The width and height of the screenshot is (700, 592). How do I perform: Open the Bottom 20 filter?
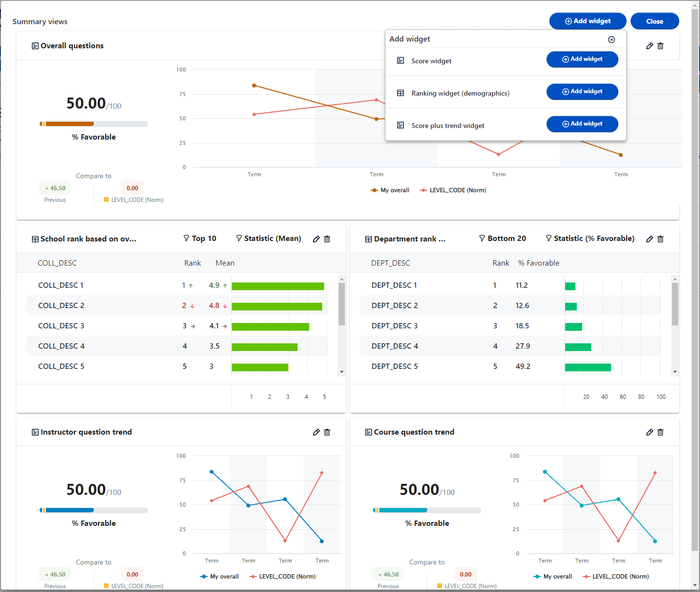click(502, 239)
